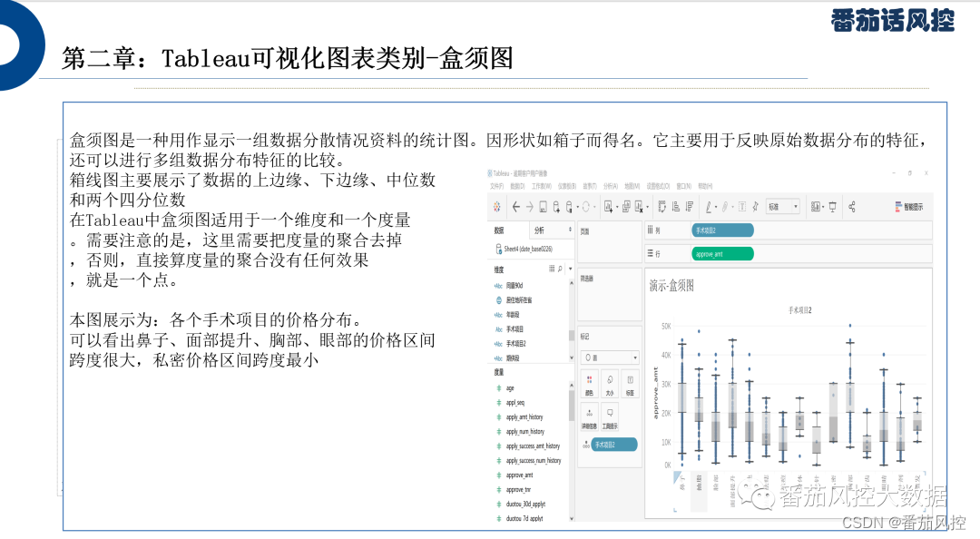
Task: Click the Tableau start page logo icon
Action: pos(497,206)
